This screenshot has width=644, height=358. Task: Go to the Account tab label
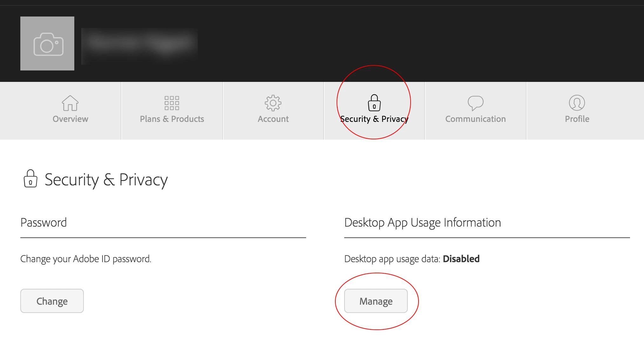(273, 119)
